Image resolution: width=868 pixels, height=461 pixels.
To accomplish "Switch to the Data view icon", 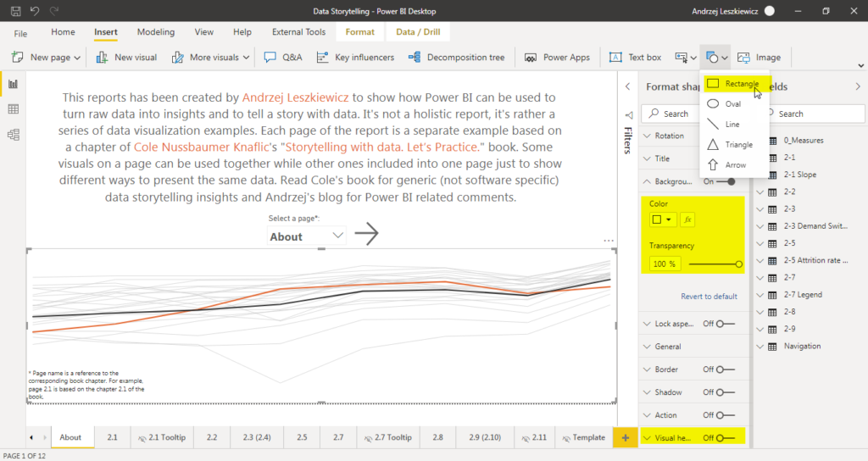I will (x=14, y=109).
